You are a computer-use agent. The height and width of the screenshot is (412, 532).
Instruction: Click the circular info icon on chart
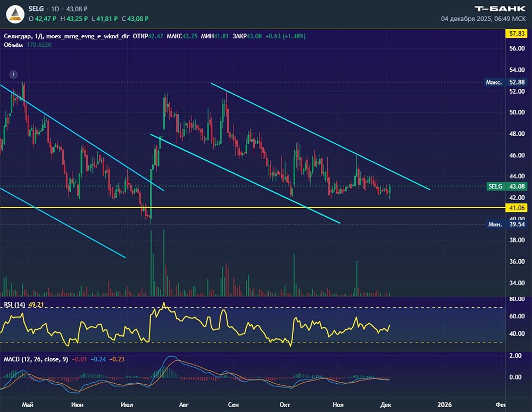coord(14,75)
